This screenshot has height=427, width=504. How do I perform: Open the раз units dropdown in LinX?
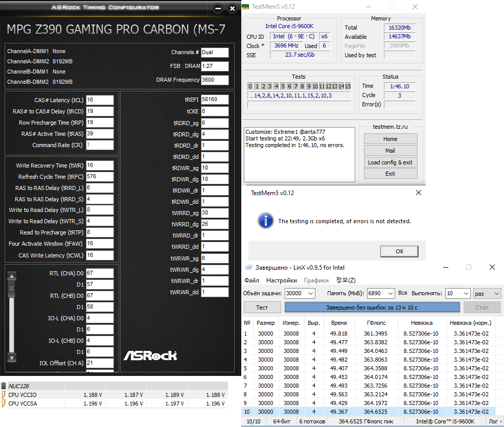coord(487,293)
